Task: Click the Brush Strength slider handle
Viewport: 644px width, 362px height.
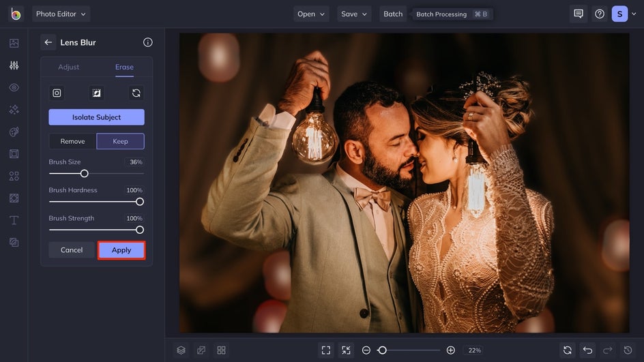Action: (x=140, y=230)
